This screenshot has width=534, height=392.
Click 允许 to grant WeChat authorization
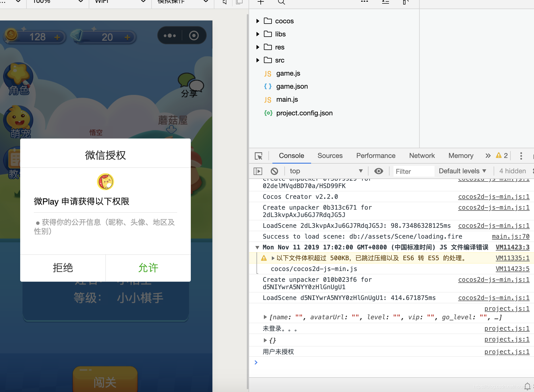(x=148, y=268)
